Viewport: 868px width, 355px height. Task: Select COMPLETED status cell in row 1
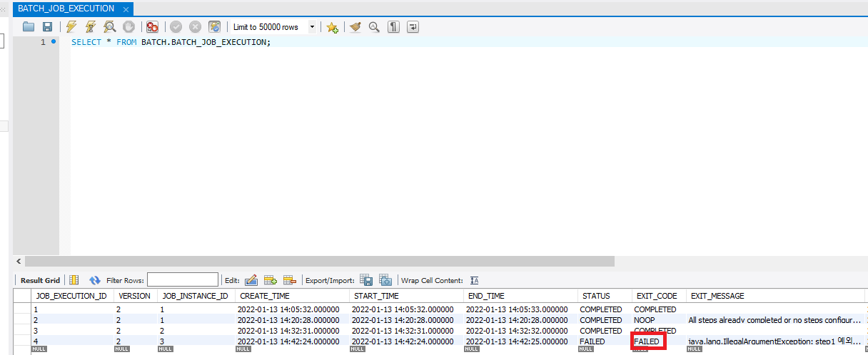click(x=605, y=309)
